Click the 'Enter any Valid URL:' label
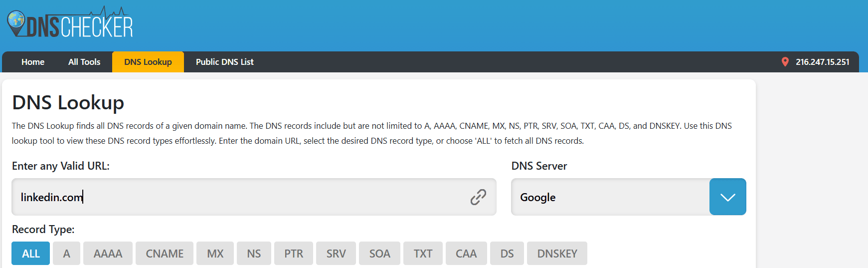The width and height of the screenshot is (868, 268). (61, 166)
